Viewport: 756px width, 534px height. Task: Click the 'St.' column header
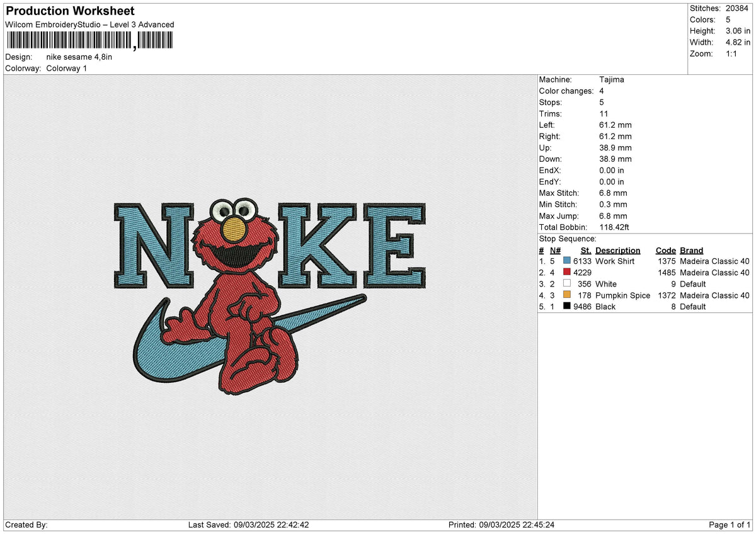coord(586,251)
